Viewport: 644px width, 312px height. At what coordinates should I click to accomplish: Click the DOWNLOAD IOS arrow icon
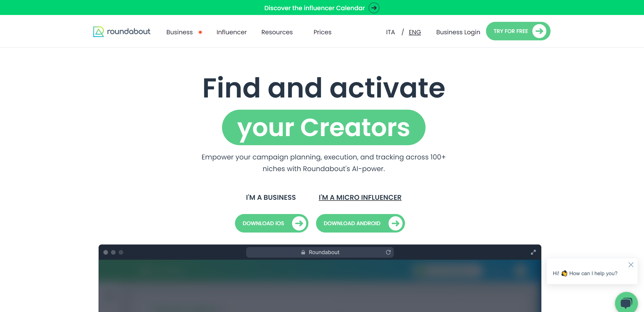coord(298,223)
